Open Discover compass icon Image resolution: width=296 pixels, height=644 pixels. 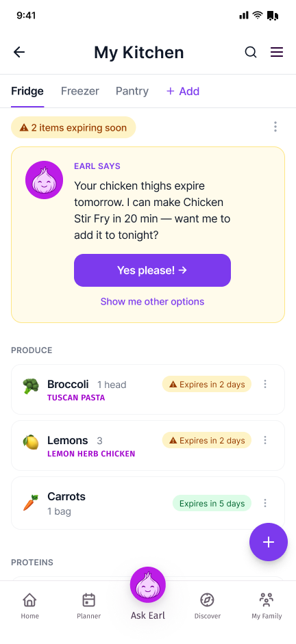point(207,606)
